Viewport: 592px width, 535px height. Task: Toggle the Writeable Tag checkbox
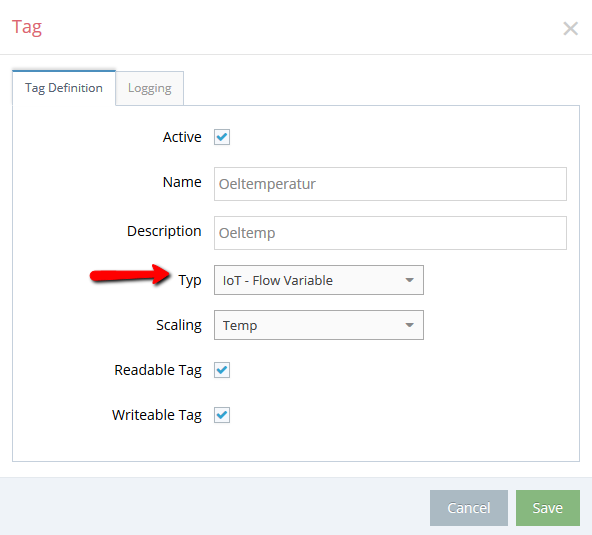click(222, 415)
